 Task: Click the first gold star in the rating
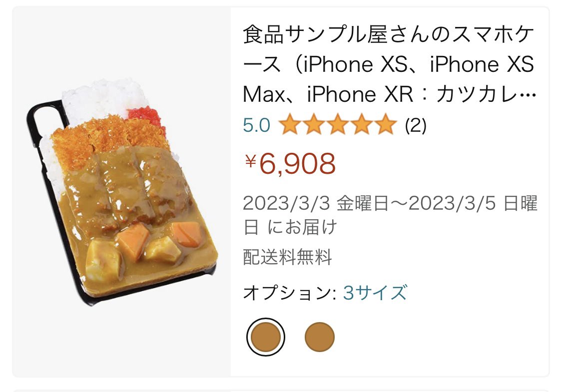pos(290,124)
